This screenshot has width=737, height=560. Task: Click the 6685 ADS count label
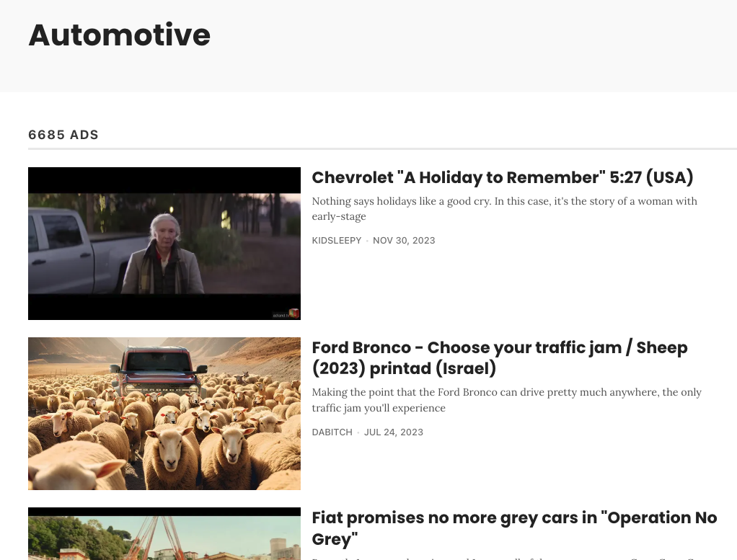point(63,135)
